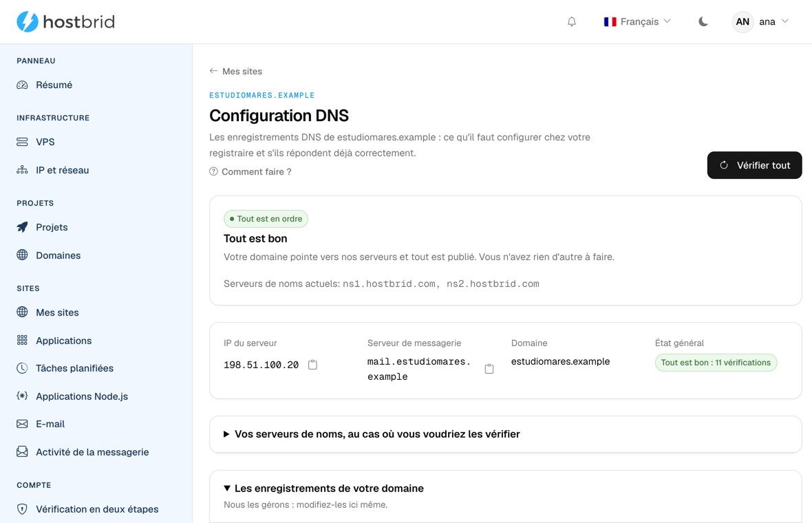This screenshot has height=523, width=812.
Task: Click the Tout est bon : 11 vérifications badge
Action: pos(716,363)
